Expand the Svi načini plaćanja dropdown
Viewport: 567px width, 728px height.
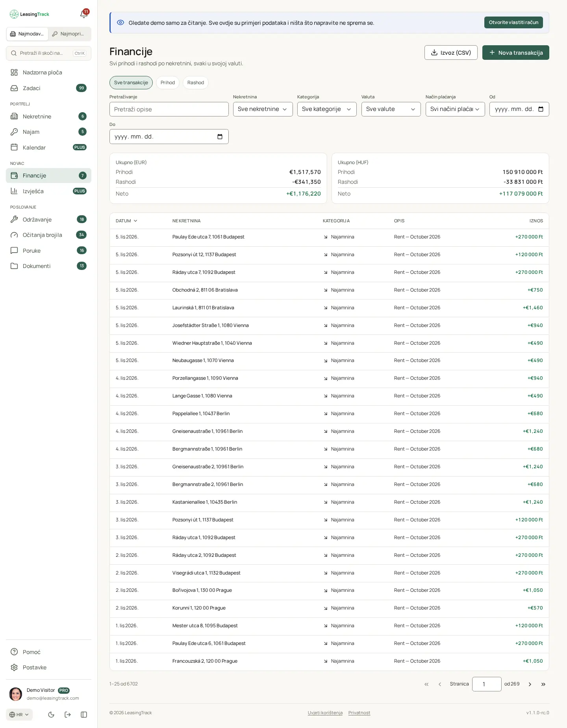tap(455, 109)
